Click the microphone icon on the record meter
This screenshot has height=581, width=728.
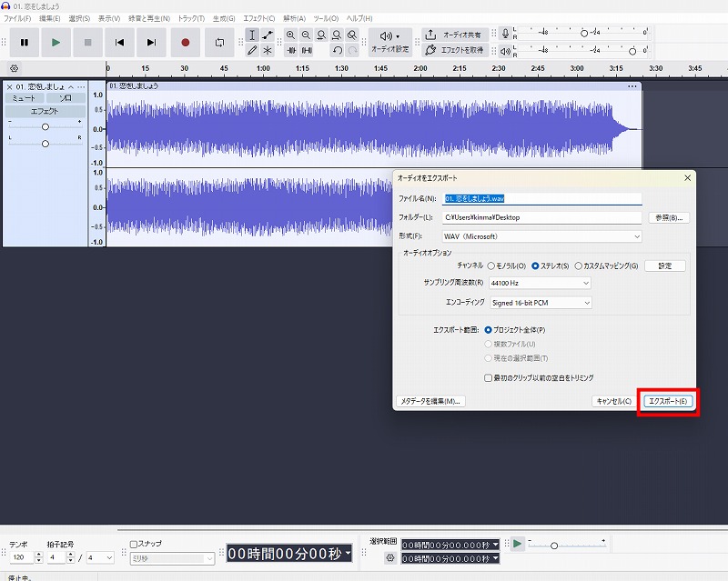coord(506,33)
